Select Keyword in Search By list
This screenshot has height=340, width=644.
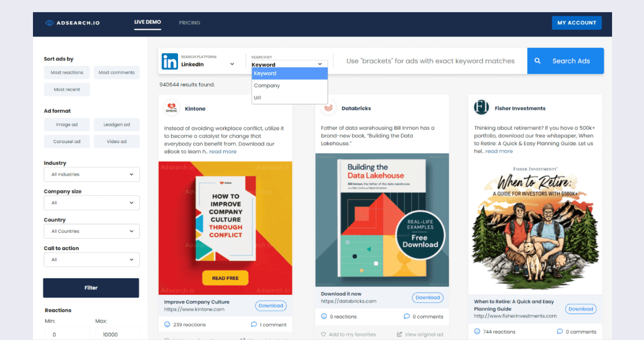click(x=290, y=74)
